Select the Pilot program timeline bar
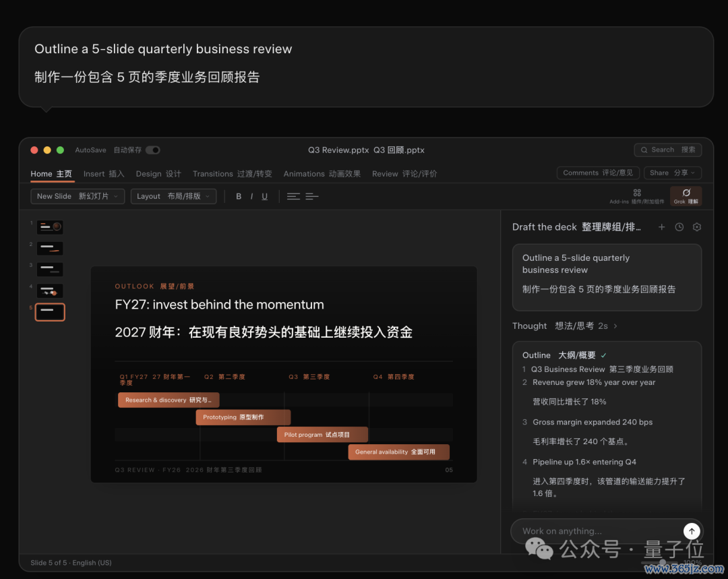Screen dimensions: 728x579 (322, 435)
